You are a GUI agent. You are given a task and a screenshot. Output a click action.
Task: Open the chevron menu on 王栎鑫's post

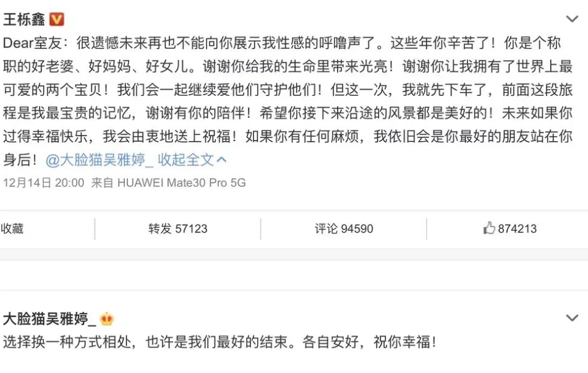(572, 19)
